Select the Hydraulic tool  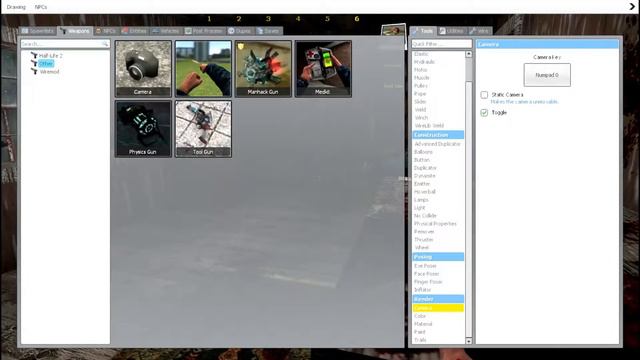tap(424, 62)
